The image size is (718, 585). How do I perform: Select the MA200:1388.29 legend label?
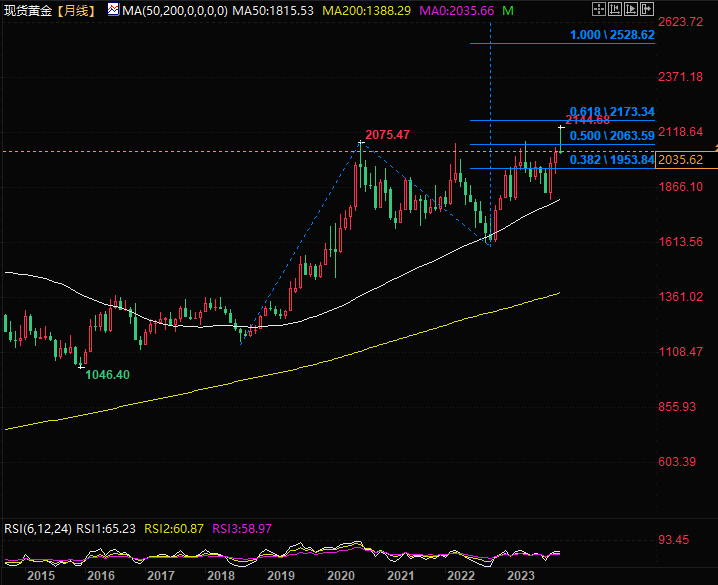[366, 11]
